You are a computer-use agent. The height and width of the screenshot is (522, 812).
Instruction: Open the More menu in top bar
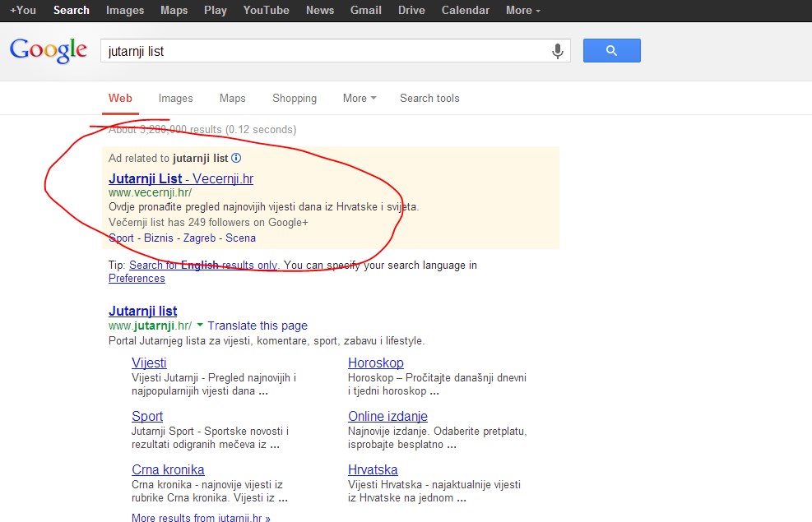point(523,10)
